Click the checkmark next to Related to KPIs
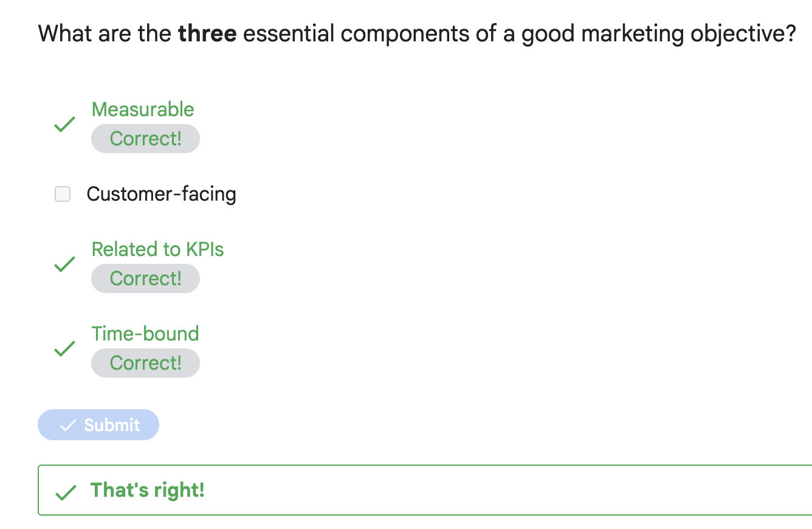The image size is (812, 529). [64, 264]
